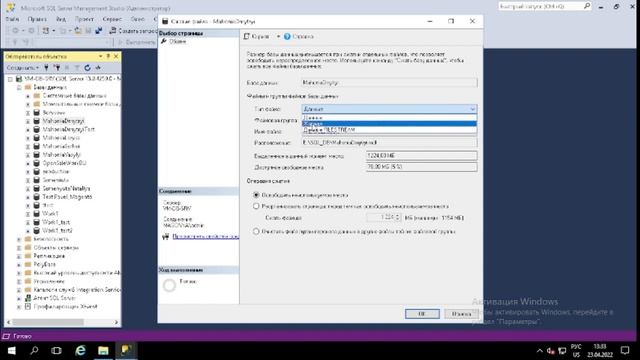Select the 'Освободить неиспользуемое место' radio button

(x=256, y=195)
